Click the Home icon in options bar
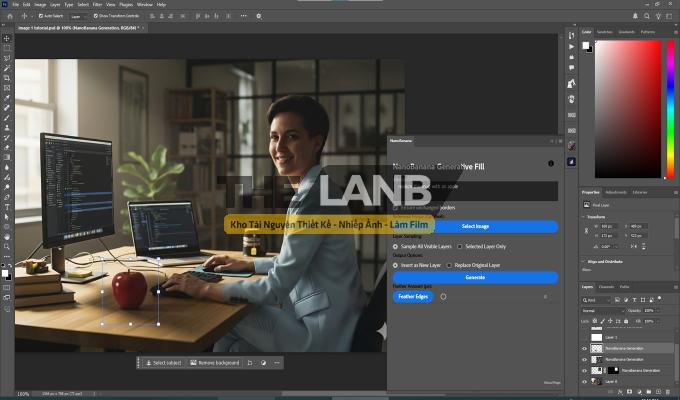This screenshot has width=680, height=400. tap(7, 16)
